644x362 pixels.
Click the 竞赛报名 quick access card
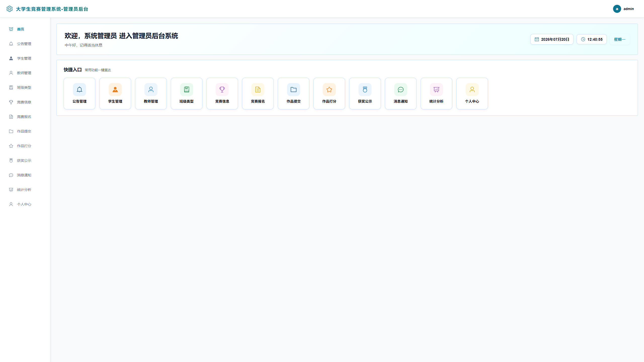click(x=258, y=94)
